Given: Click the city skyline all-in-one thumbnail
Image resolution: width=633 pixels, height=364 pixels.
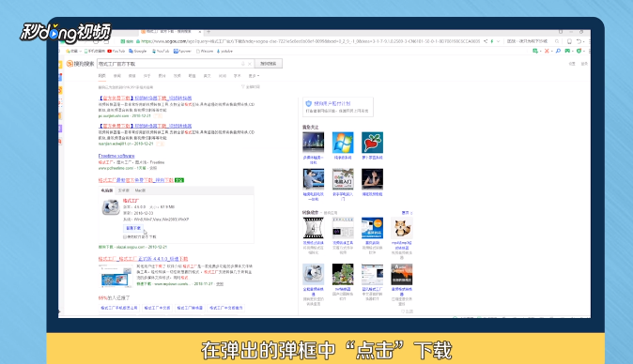Looking at the screenshot, I should 314,143.
